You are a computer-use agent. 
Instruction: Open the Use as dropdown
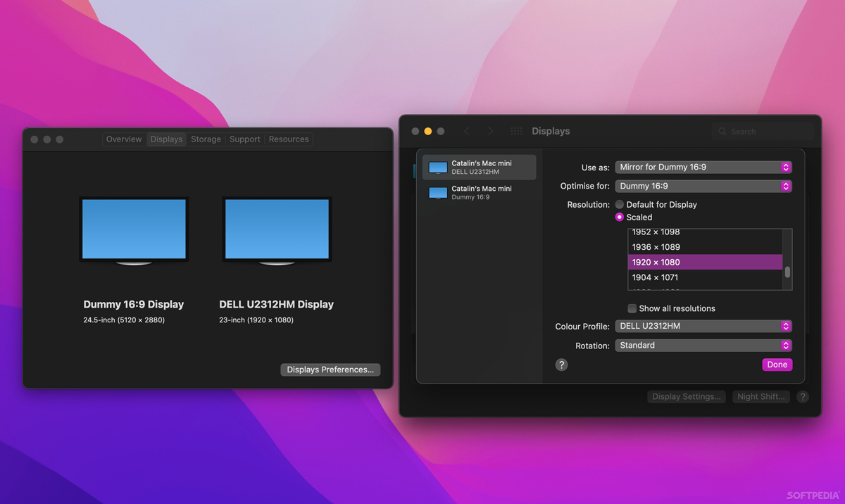tap(703, 168)
